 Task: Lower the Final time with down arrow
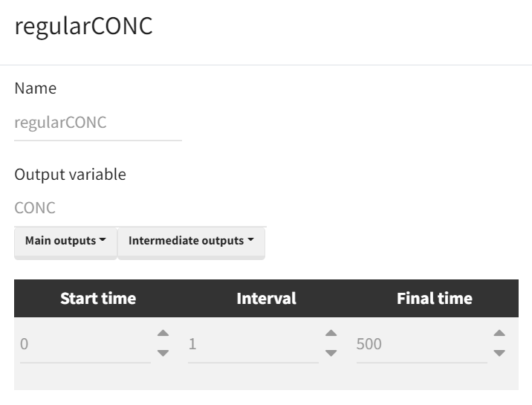click(499, 353)
